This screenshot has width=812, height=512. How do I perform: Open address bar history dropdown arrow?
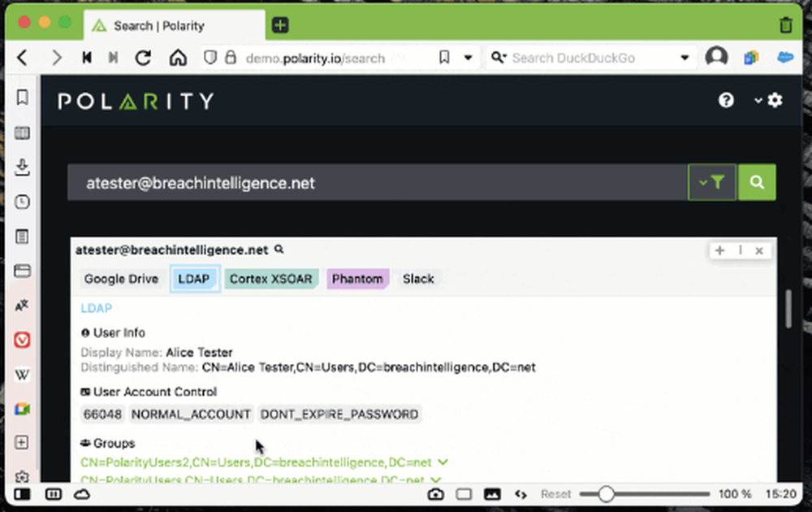coord(469,58)
